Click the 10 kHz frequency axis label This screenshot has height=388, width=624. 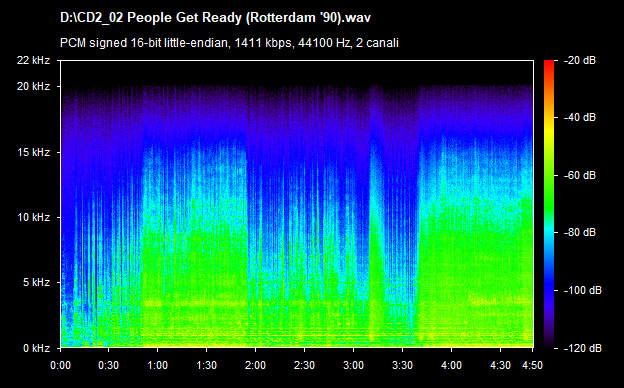33,217
